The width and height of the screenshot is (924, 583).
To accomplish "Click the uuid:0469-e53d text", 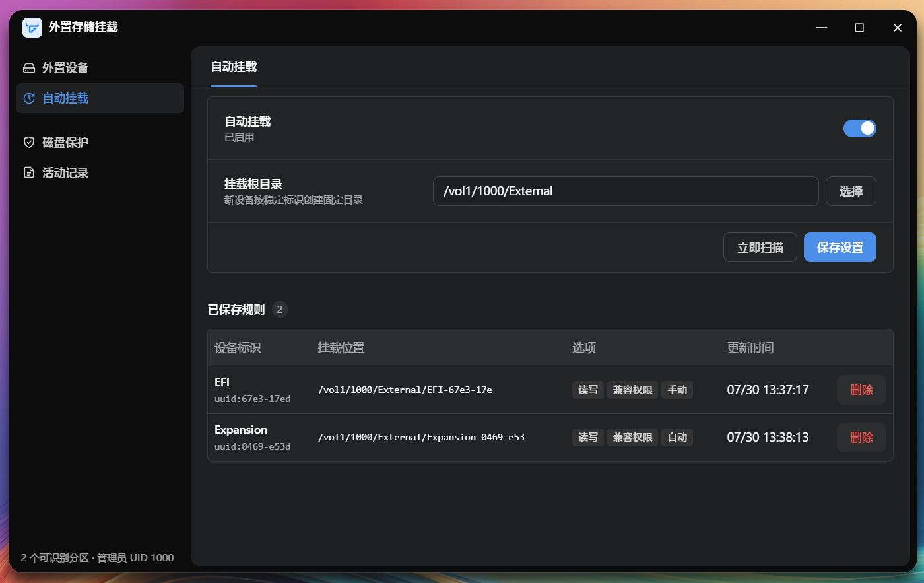I will point(253,446).
